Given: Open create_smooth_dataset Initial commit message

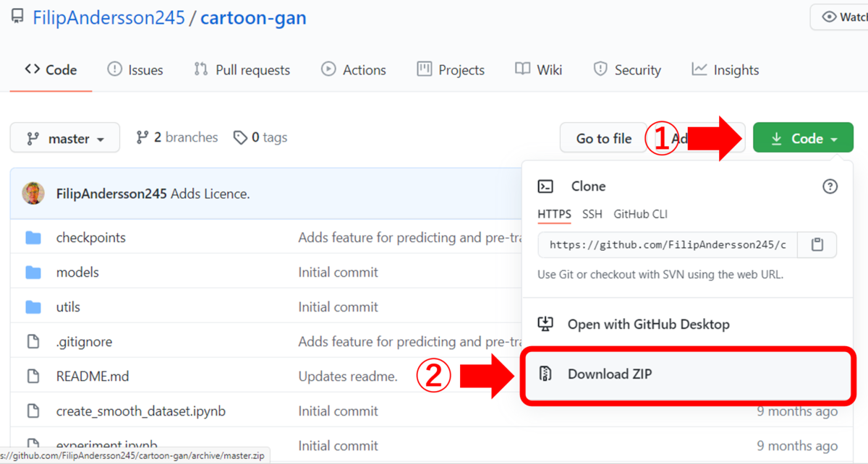Looking at the screenshot, I should pyautogui.click(x=339, y=411).
